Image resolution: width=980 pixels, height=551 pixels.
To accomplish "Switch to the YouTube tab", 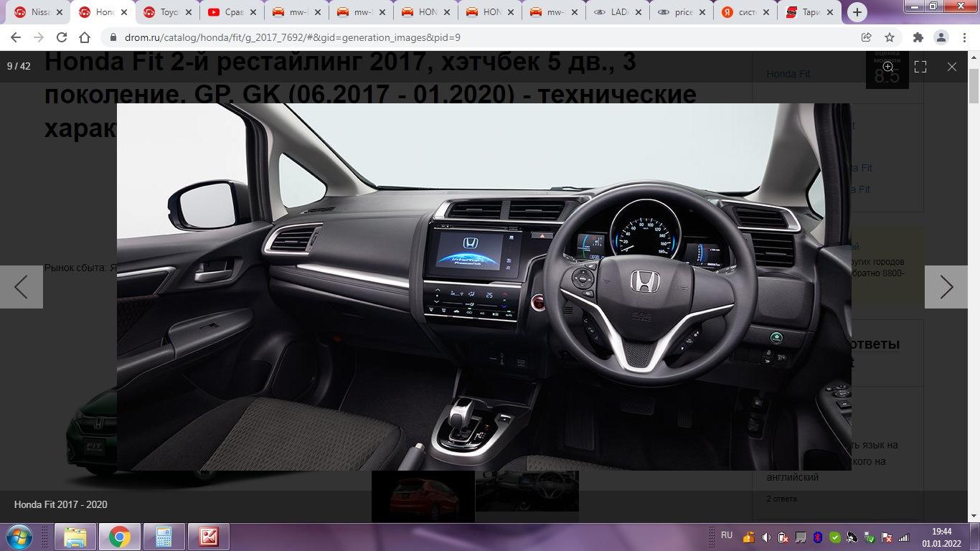I will point(228,12).
